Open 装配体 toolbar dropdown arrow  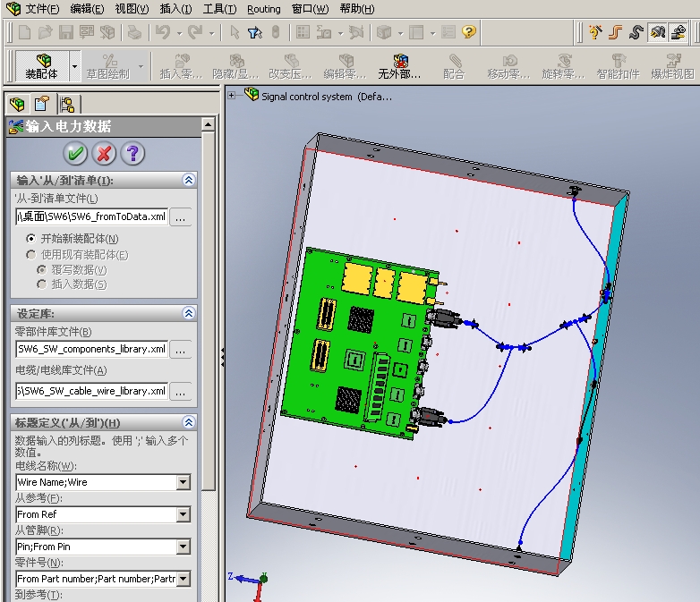click(x=74, y=66)
